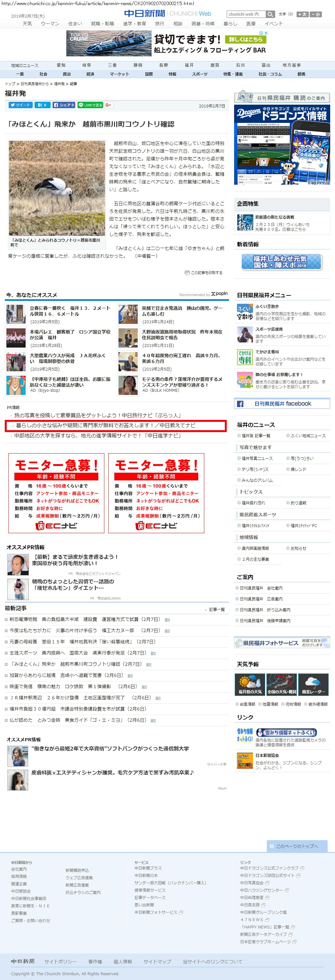
Task: Open 立春に春一番吹く recommended article
Action: (x=70, y=311)
